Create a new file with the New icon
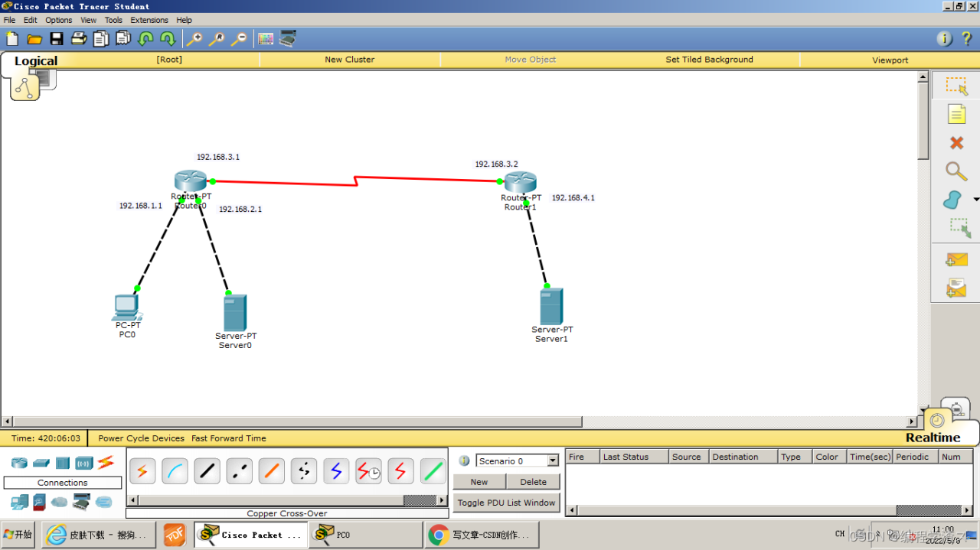Image resolution: width=980 pixels, height=550 pixels. click(x=12, y=38)
